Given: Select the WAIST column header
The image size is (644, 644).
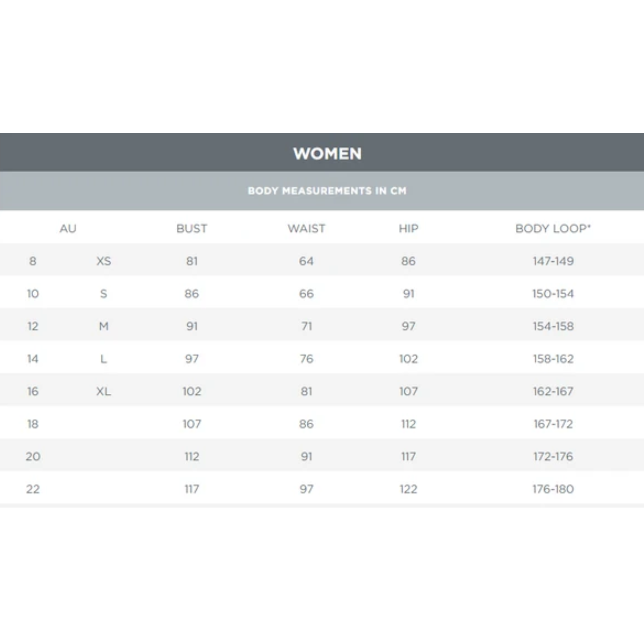Looking at the screenshot, I should (x=306, y=229).
